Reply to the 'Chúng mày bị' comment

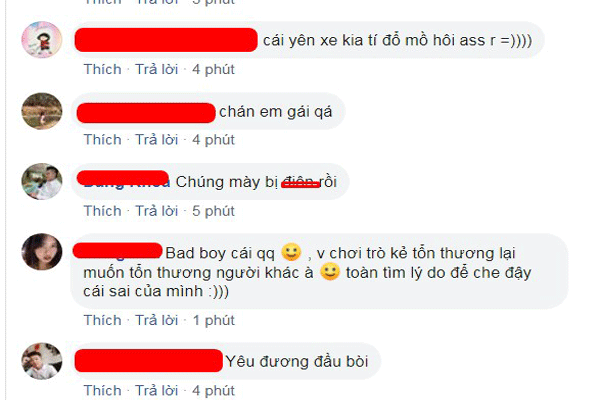click(x=157, y=211)
